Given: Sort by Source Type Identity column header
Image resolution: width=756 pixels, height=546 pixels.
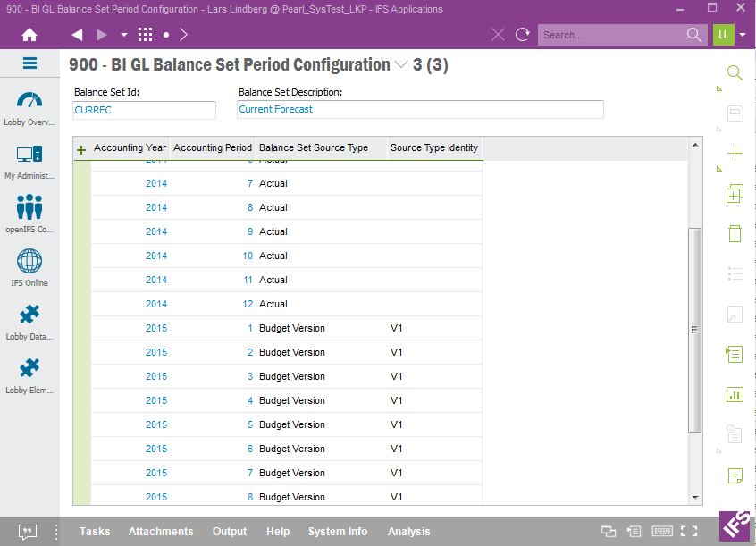Looking at the screenshot, I should pyautogui.click(x=434, y=147).
